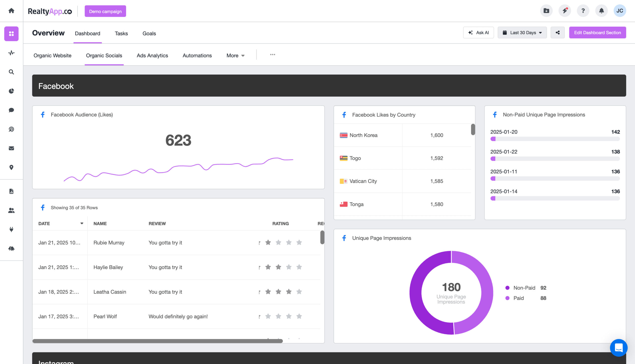Click the 2025-01-20 impressions progress bar
The image size is (635, 364).
tap(555, 139)
